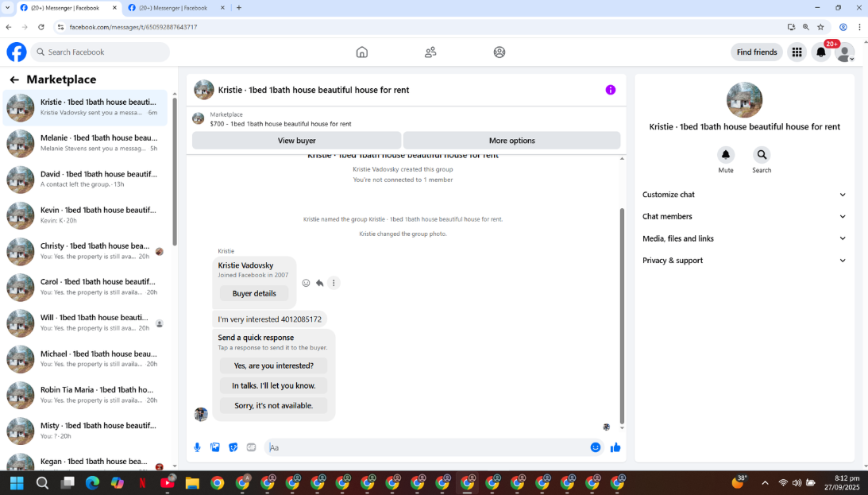Open more message options three-dot icon

tap(334, 283)
